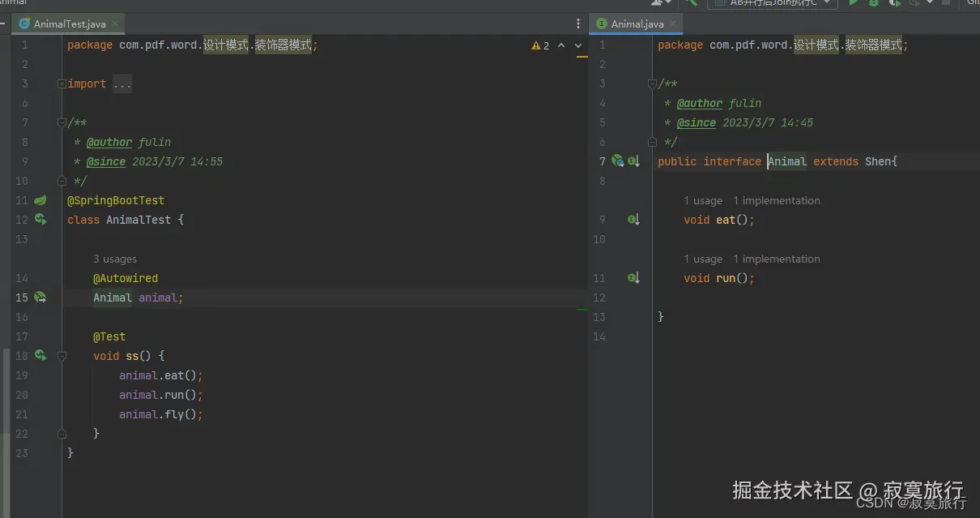Click Spring bean gutter icon on Animal interface line
The width and height of the screenshot is (980, 518).
click(618, 161)
